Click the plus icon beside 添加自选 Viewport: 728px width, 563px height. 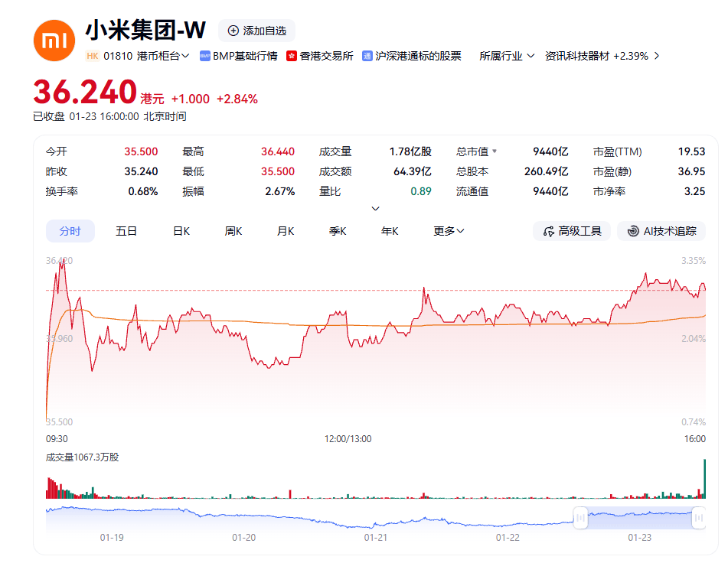[x=232, y=31]
